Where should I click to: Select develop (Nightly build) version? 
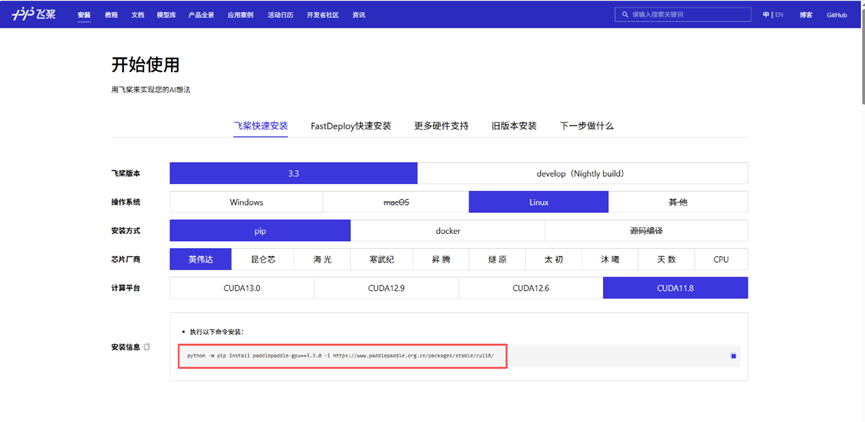coord(583,173)
